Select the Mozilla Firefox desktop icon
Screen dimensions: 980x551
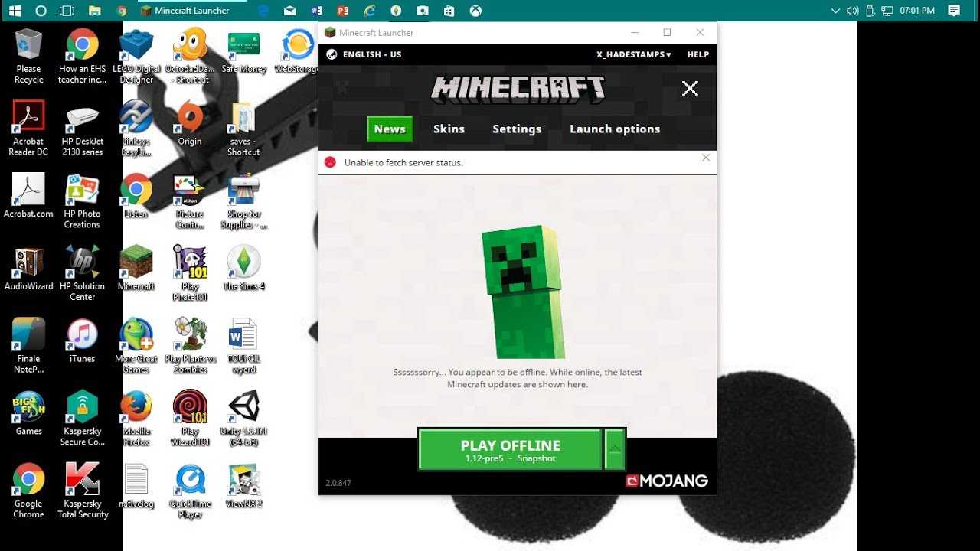pos(136,419)
